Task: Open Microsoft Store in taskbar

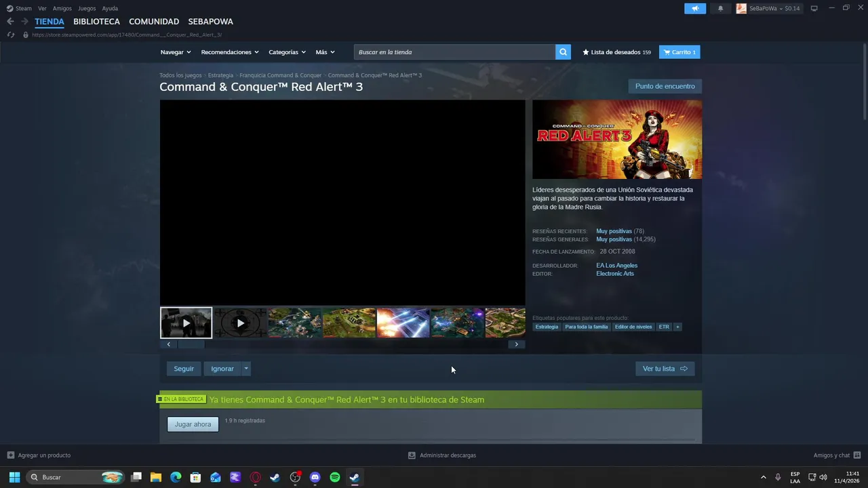Action: click(x=195, y=477)
